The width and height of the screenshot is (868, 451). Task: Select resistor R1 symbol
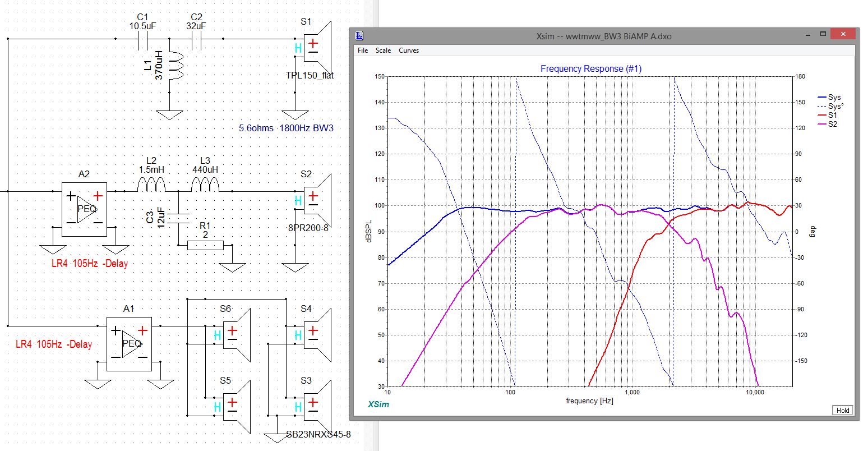tap(205, 245)
